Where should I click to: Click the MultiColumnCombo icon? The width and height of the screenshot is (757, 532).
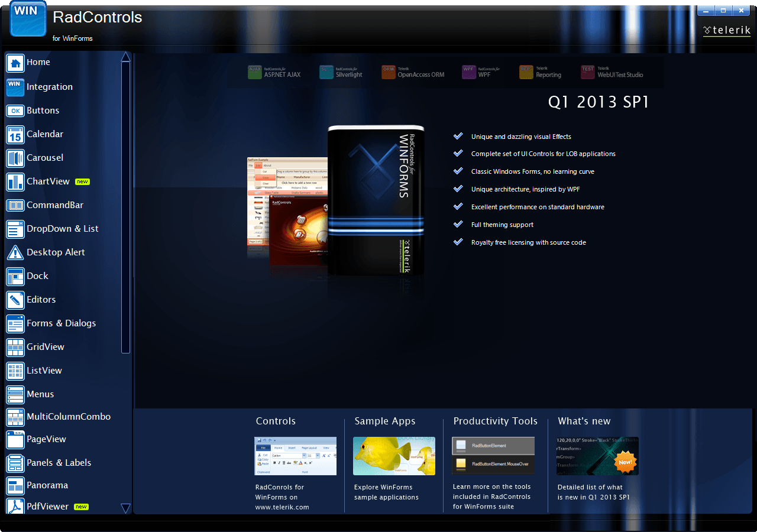[x=15, y=417]
